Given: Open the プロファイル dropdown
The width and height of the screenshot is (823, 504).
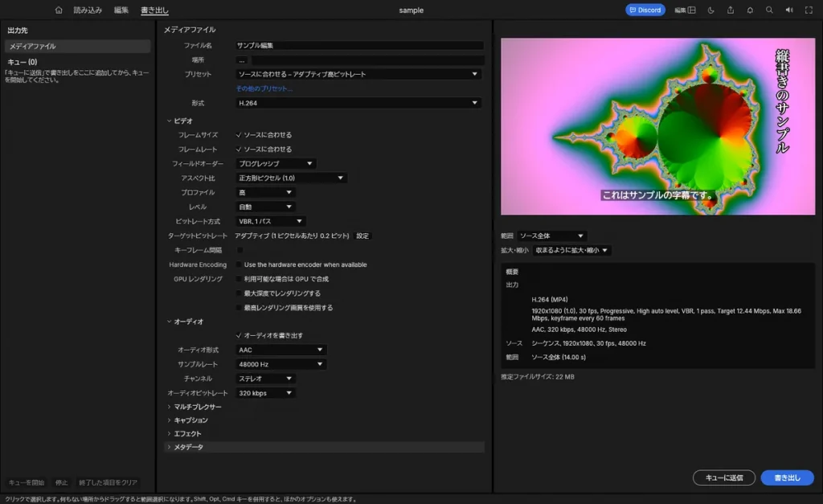Looking at the screenshot, I should pos(265,192).
